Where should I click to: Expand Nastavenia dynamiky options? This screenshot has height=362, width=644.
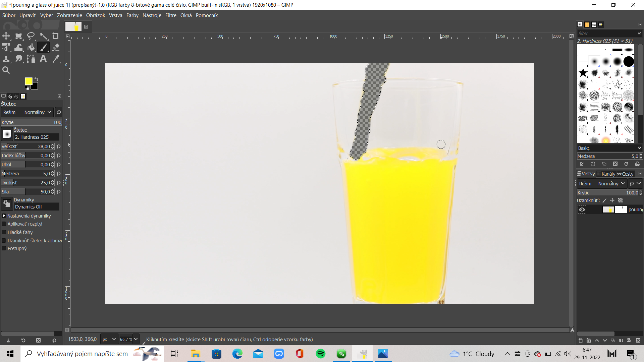(4, 216)
